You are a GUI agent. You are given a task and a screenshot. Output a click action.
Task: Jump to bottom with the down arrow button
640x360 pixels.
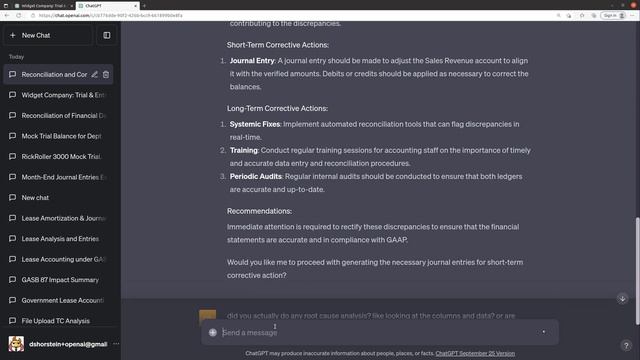point(622,299)
